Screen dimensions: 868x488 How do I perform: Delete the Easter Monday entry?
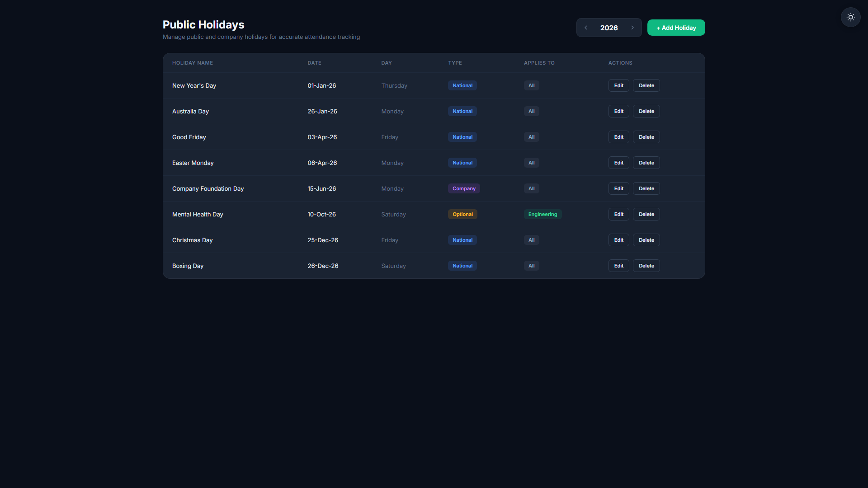(646, 163)
